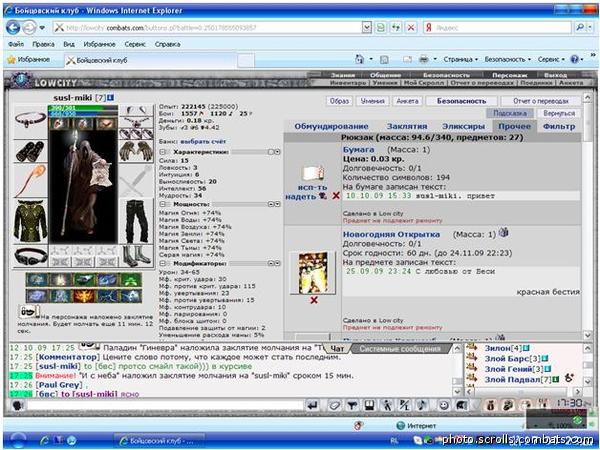Click the green trefoil spell icon
The image size is (600, 450).
[x=131, y=280]
